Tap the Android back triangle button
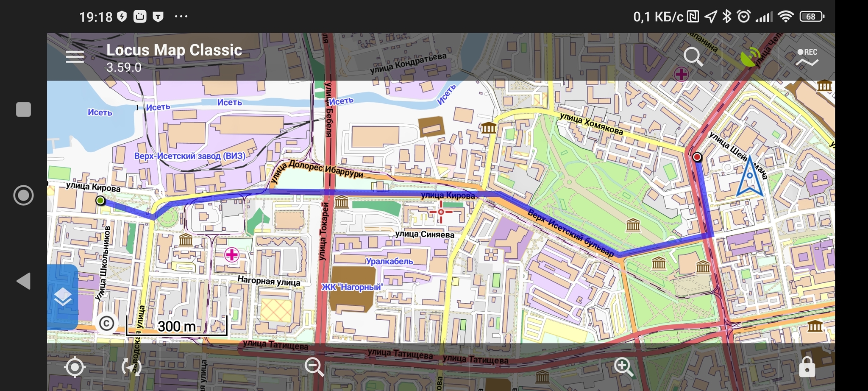868x391 pixels. coord(24,281)
